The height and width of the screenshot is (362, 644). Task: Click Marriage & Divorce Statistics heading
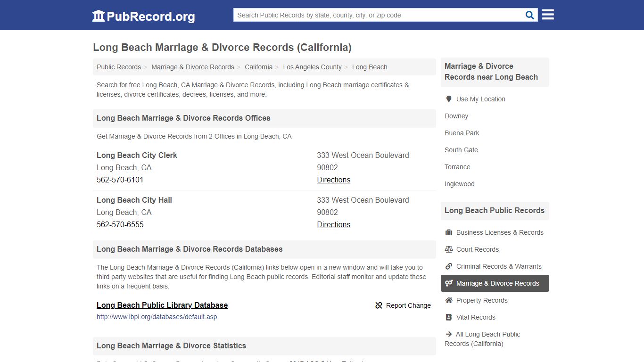pyautogui.click(x=171, y=346)
